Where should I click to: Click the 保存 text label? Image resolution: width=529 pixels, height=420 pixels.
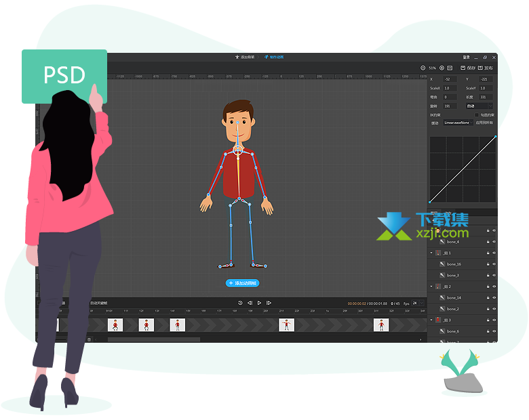pos(471,68)
